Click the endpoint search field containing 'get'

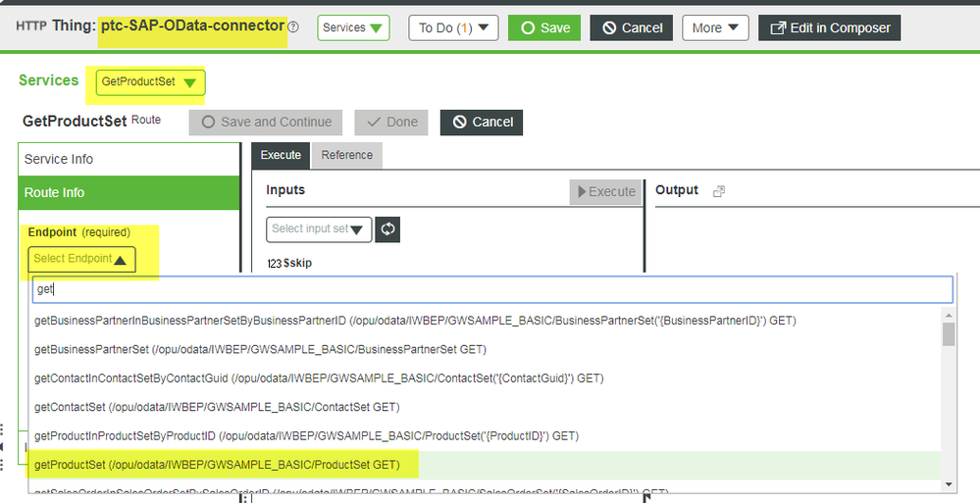492,290
